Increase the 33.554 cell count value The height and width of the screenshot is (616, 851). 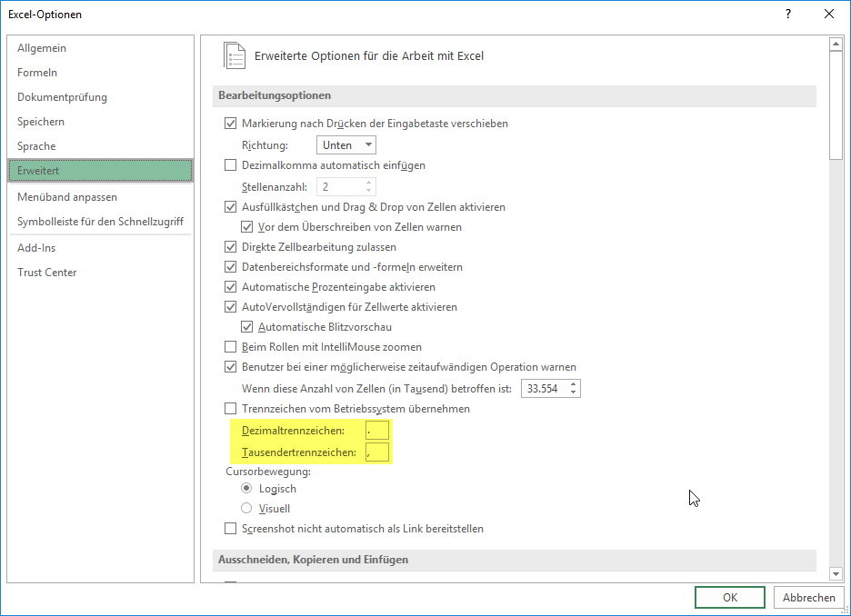pos(573,384)
